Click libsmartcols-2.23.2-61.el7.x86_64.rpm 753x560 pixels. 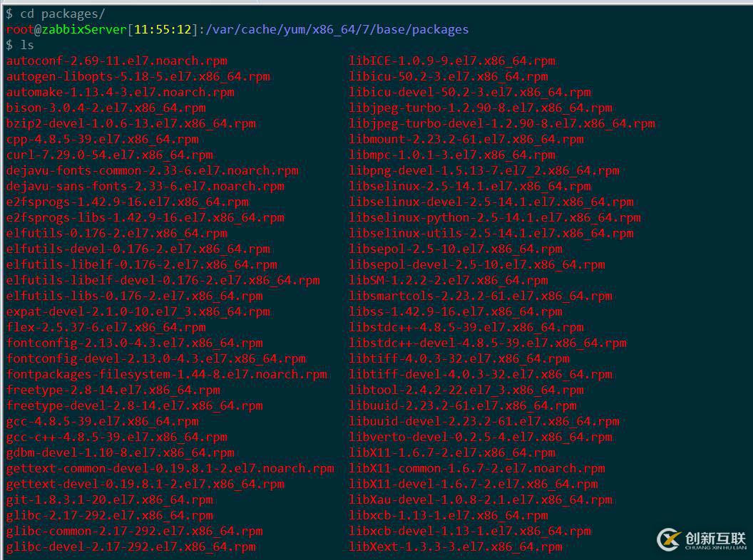click(481, 296)
